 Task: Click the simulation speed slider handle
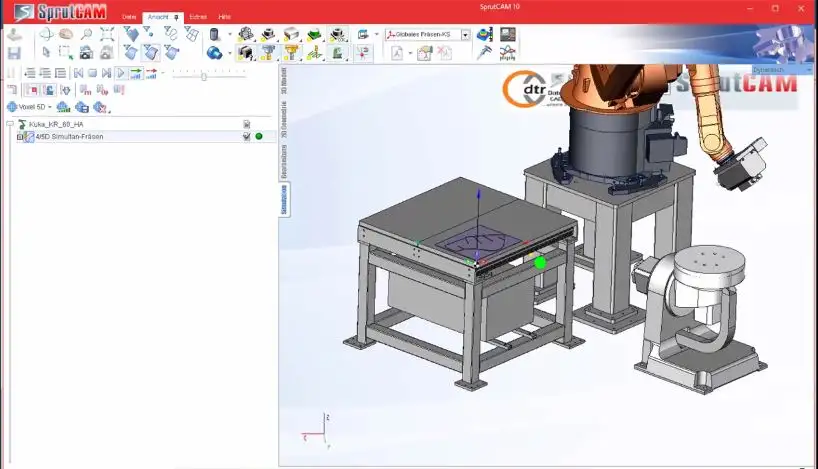pos(203,76)
